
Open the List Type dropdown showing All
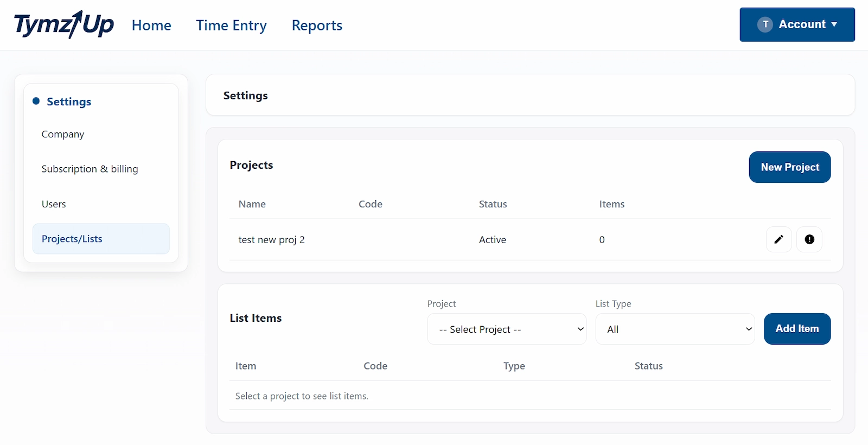675,329
